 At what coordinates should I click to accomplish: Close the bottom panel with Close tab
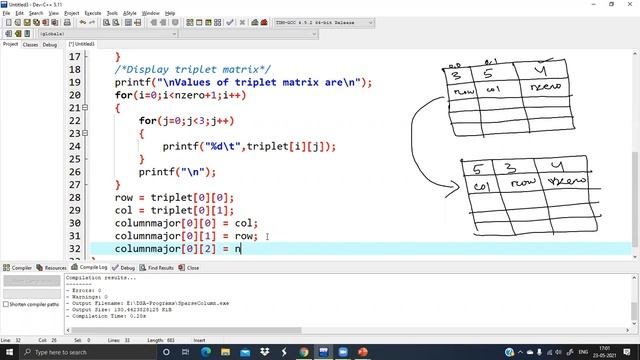coord(189,268)
